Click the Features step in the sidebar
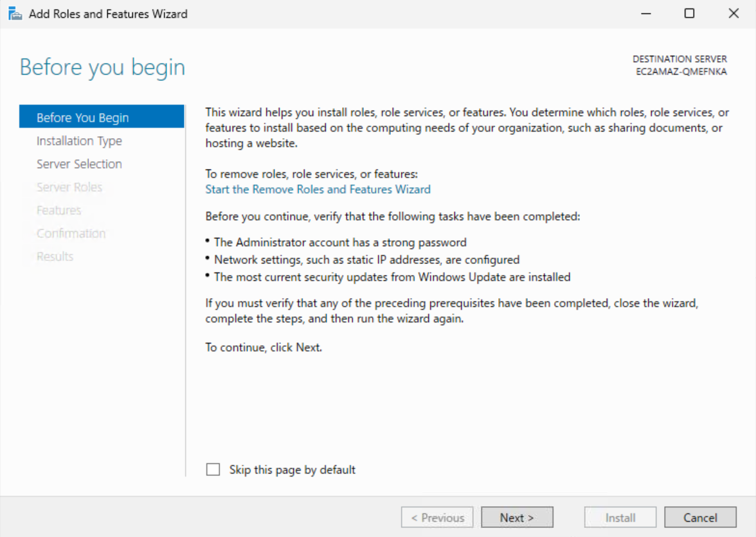 [59, 210]
